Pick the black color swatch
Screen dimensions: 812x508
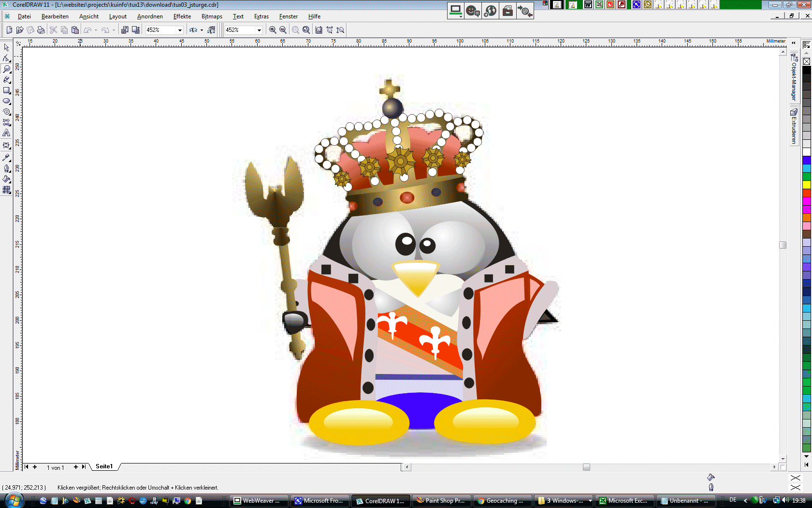pyautogui.click(x=807, y=70)
